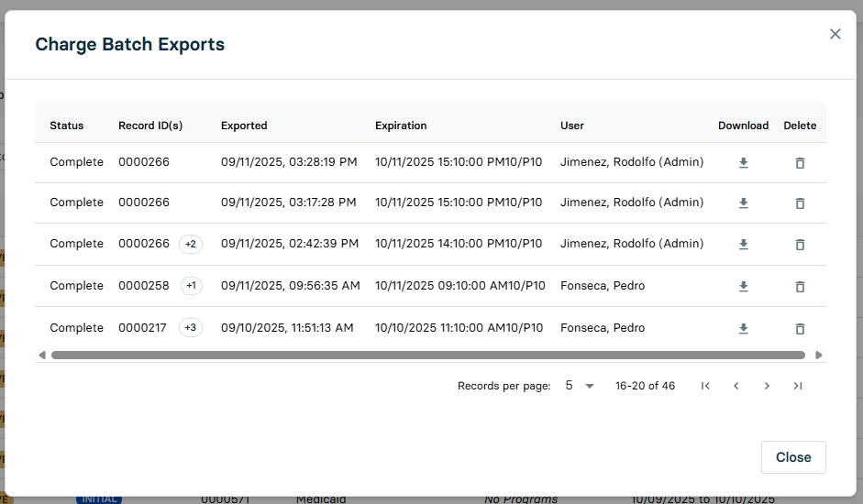The image size is (863, 504).
Task: Click the Download column header
Action: (x=743, y=126)
